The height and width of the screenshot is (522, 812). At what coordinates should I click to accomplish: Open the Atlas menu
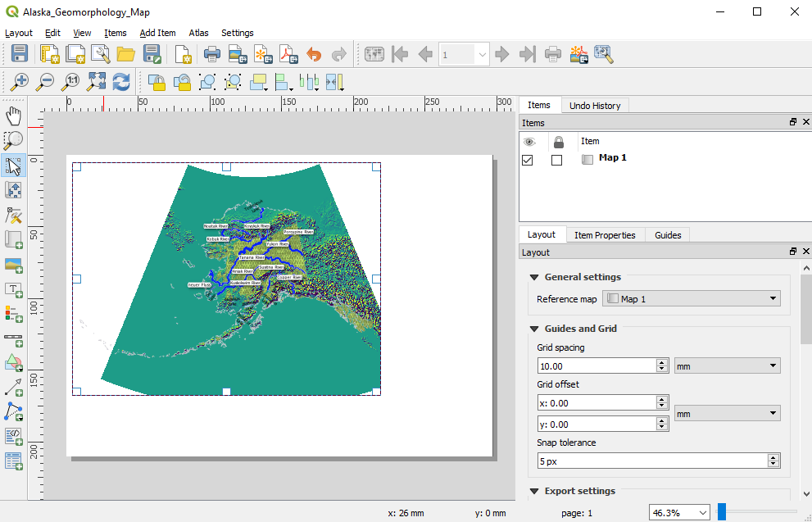point(198,33)
